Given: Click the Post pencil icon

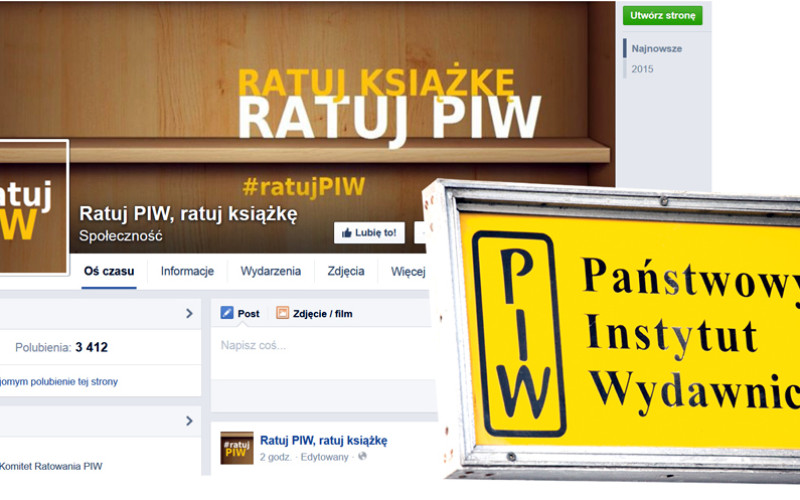Looking at the screenshot, I should [227, 313].
